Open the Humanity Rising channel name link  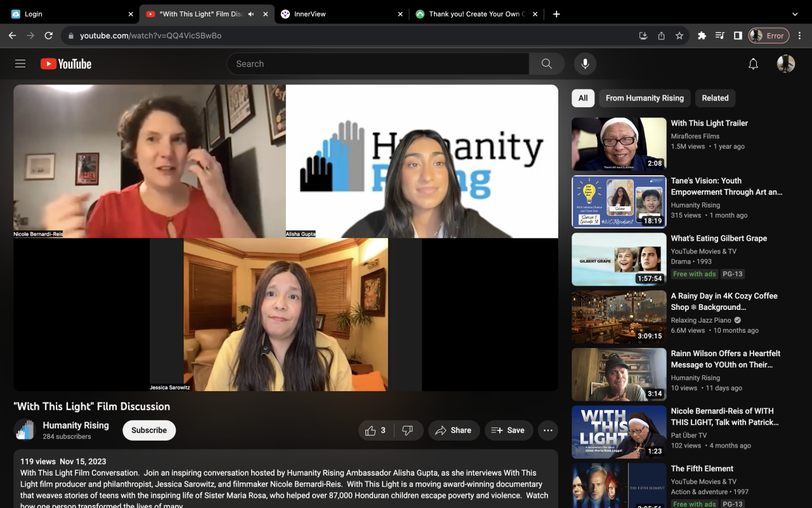point(75,425)
